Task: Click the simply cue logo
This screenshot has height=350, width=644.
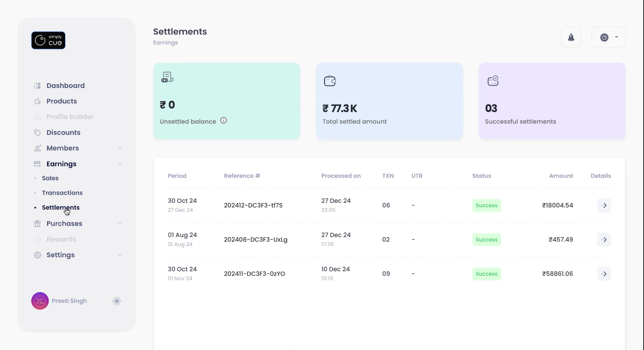Action: [48, 40]
